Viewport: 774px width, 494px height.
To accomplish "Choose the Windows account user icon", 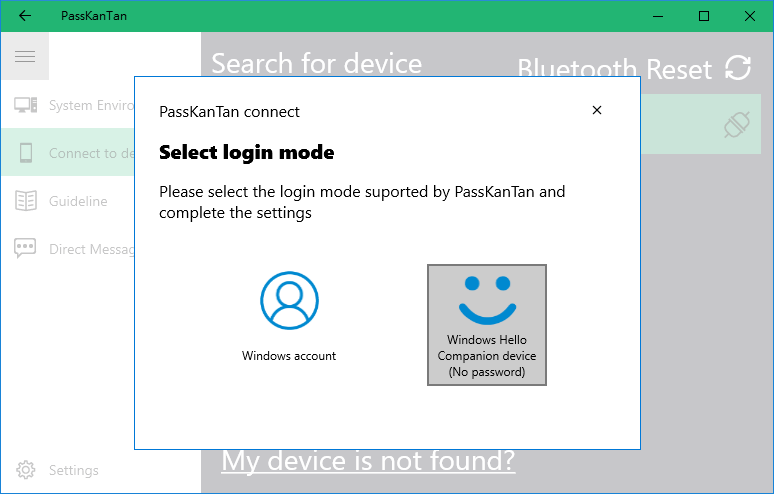I will point(289,300).
